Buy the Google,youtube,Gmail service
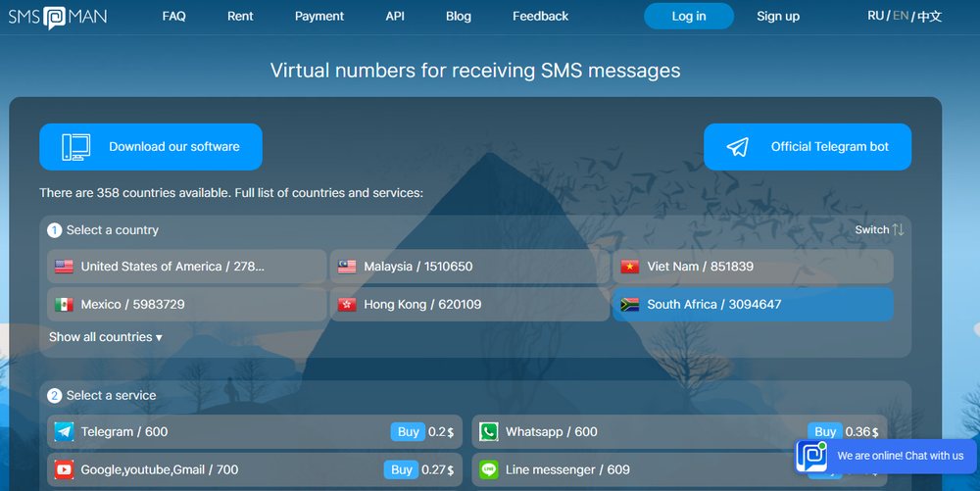This screenshot has width=980, height=491. 401,469
